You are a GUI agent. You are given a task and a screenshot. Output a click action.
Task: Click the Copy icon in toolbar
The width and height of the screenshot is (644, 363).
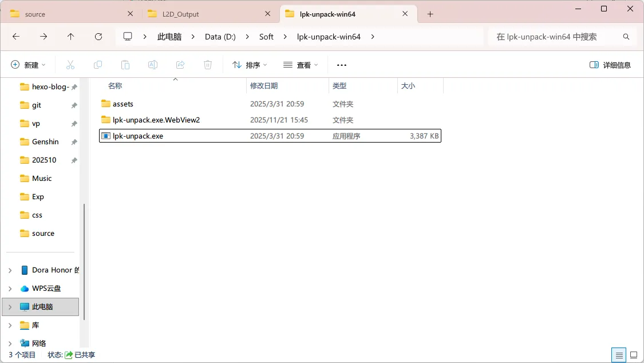point(98,65)
